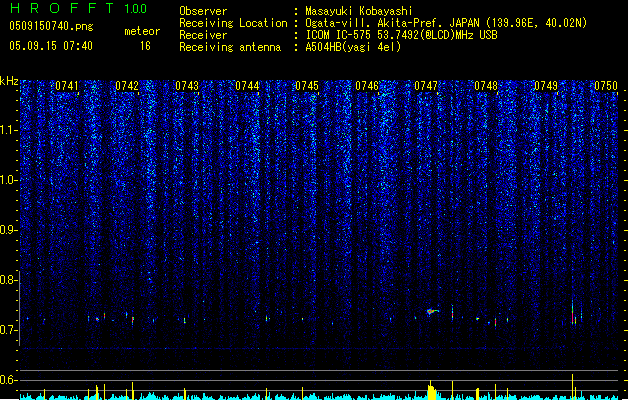
Task: Click the 0744 time marker
Action: [247, 86]
